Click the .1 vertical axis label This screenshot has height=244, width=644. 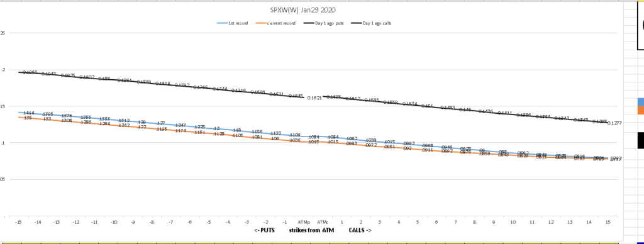(x=3, y=143)
